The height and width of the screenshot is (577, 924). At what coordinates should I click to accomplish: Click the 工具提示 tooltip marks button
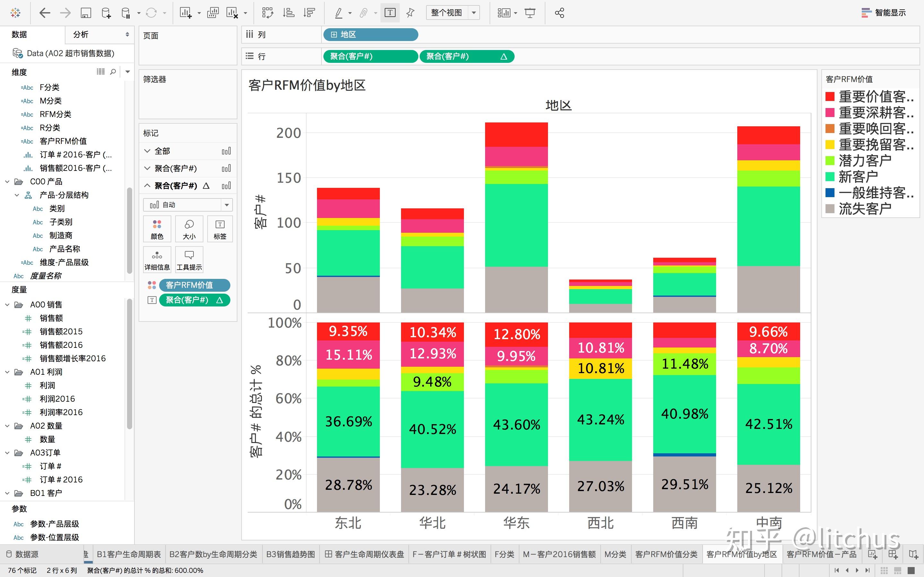point(189,260)
